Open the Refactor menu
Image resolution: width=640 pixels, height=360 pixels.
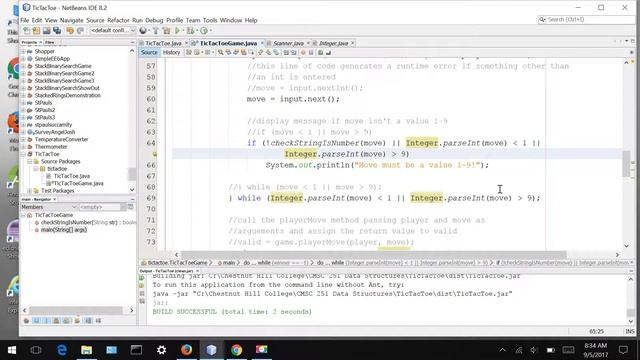118,20
